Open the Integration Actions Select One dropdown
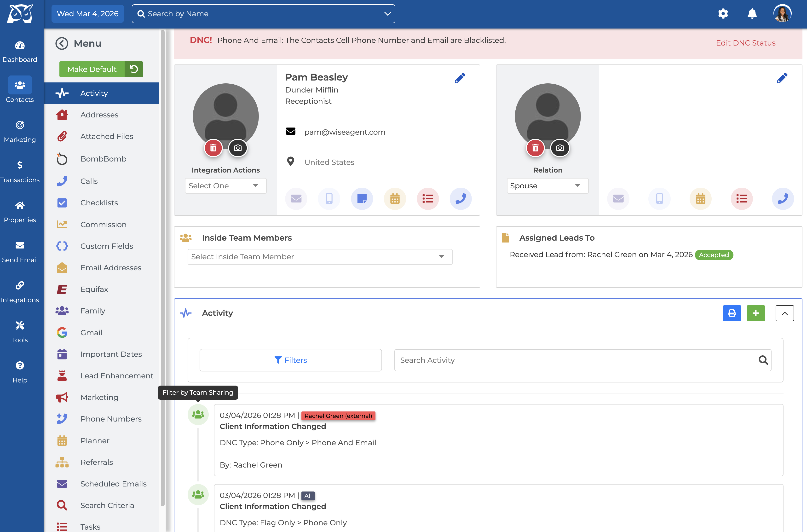Viewport: 807px width, 532px height. point(225,186)
